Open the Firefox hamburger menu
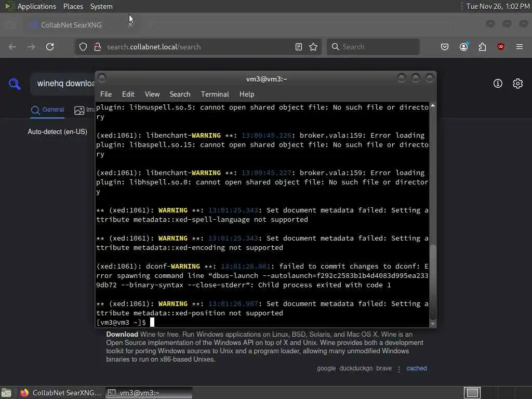 click(x=520, y=46)
